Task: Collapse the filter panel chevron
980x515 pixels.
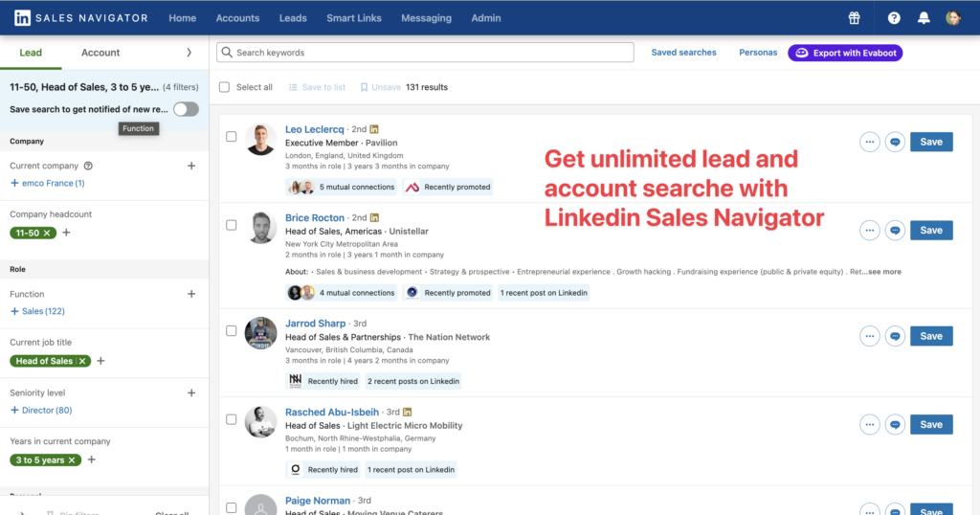Action: pyautogui.click(x=189, y=53)
